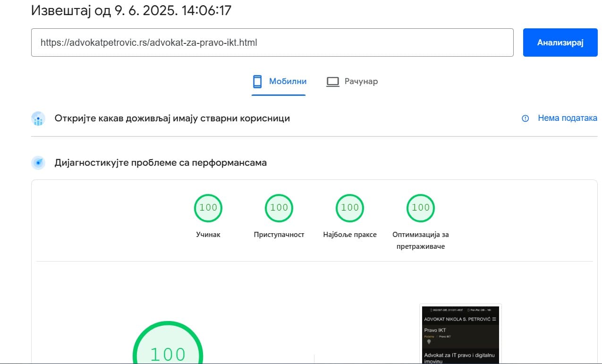Click the real-user experience icon
The width and height of the screenshot is (602, 364).
38,119
